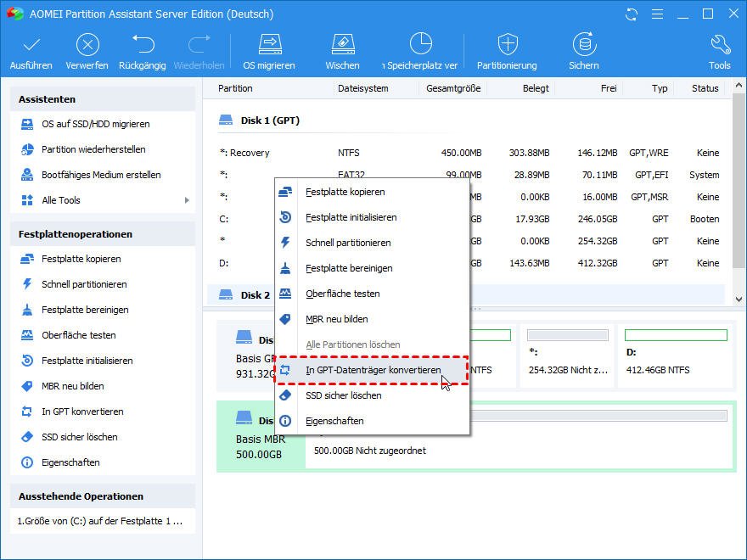Select the D: partition row in list
This screenshot has height=560, width=747.
point(466,263)
